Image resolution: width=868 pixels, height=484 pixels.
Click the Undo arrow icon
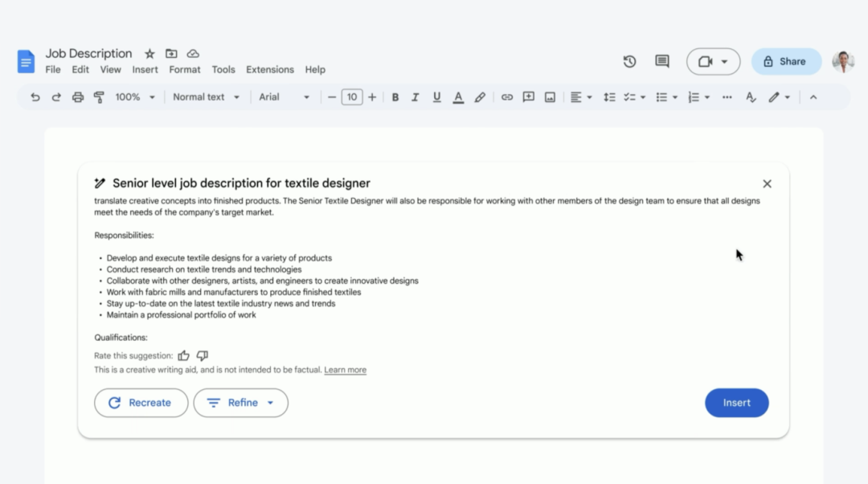click(35, 97)
